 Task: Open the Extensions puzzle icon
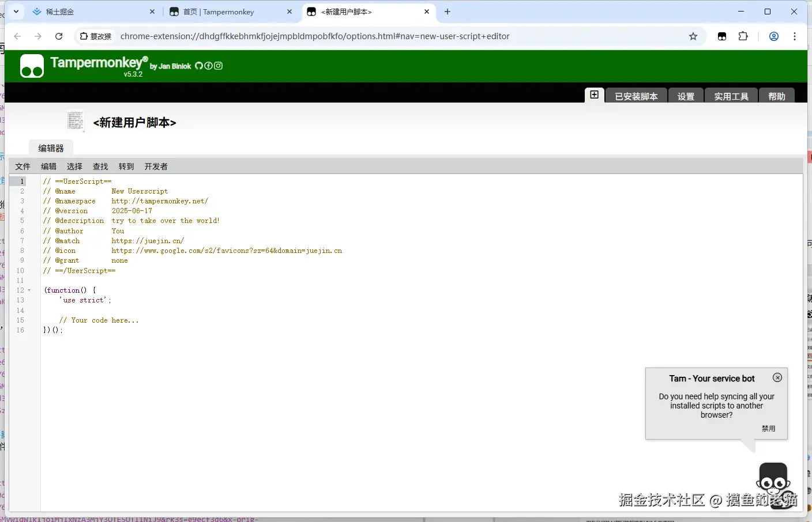[743, 36]
